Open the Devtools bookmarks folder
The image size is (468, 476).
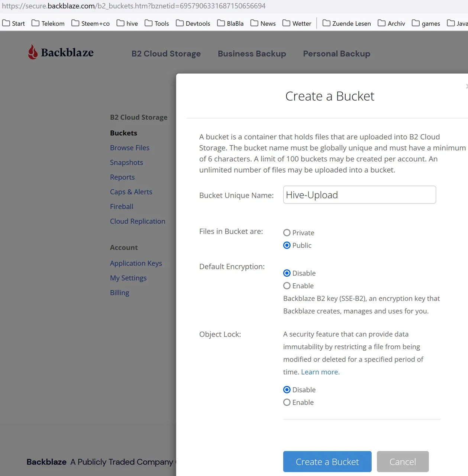(193, 23)
